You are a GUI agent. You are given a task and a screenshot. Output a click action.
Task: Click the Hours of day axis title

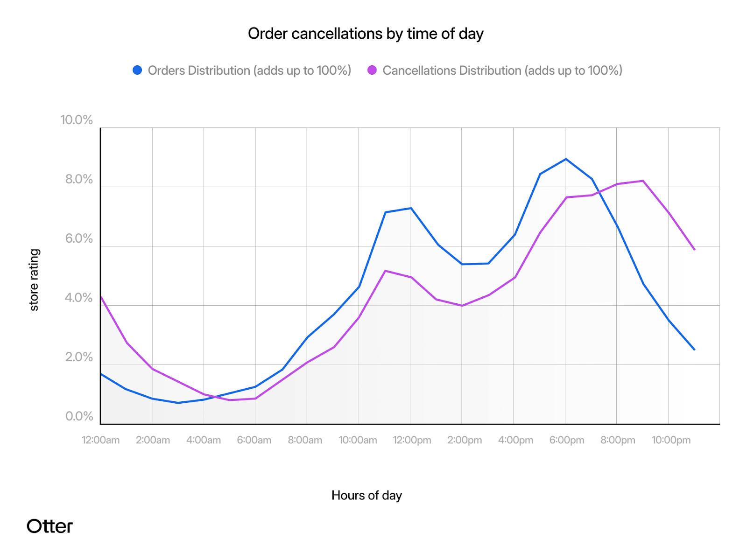pos(366,495)
